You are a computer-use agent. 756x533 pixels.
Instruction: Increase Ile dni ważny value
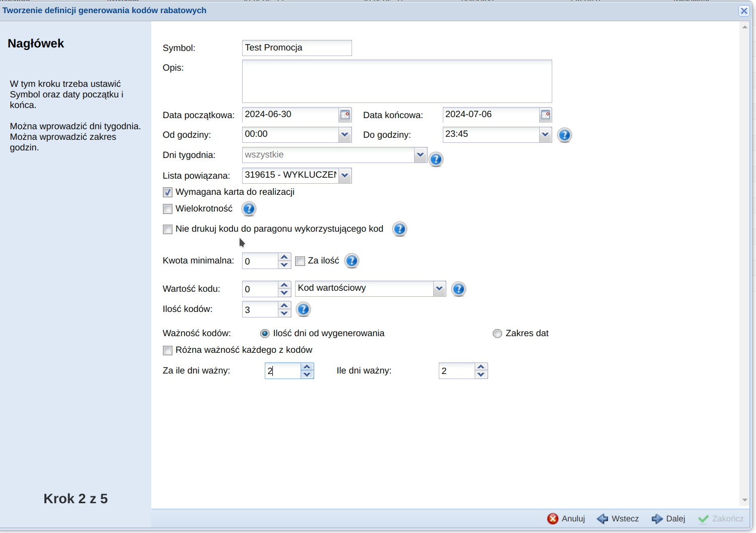481,367
